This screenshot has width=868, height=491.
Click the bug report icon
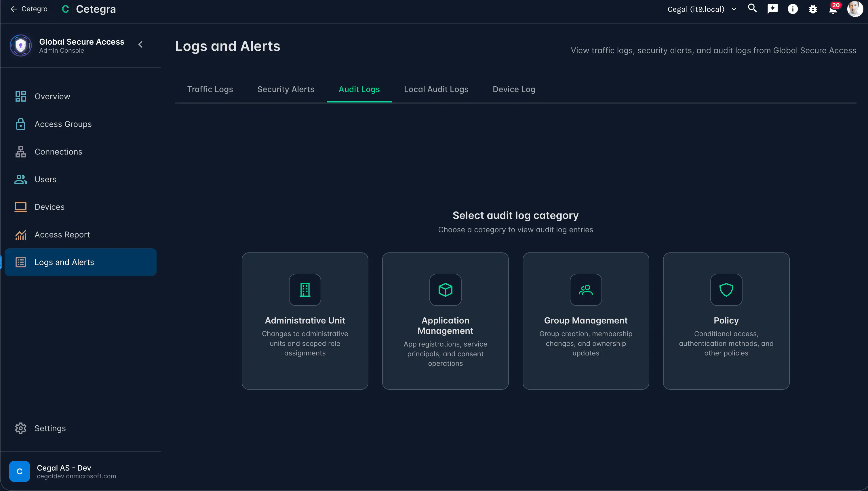click(813, 9)
